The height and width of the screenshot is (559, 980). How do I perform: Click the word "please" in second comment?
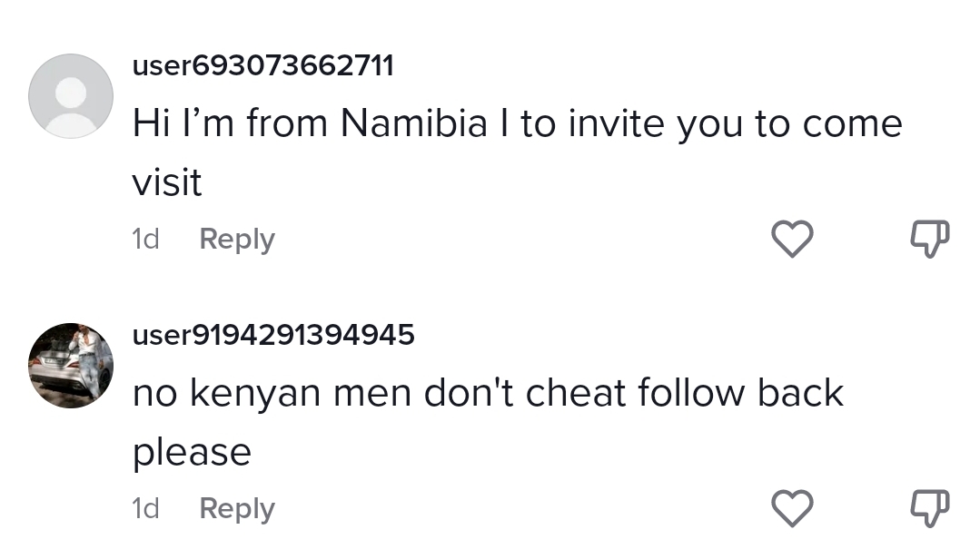click(192, 452)
